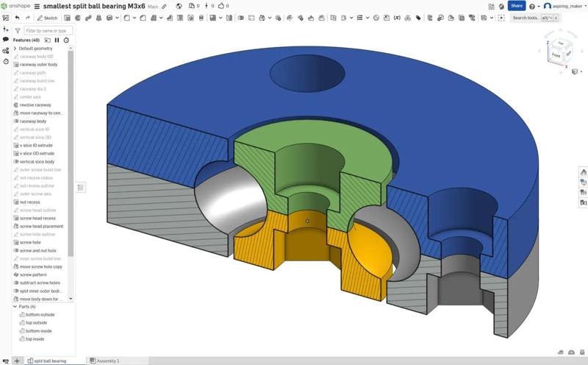The image size is (588, 365).
Task: Switch to the split ball bearing tab
Action: (x=54, y=361)
